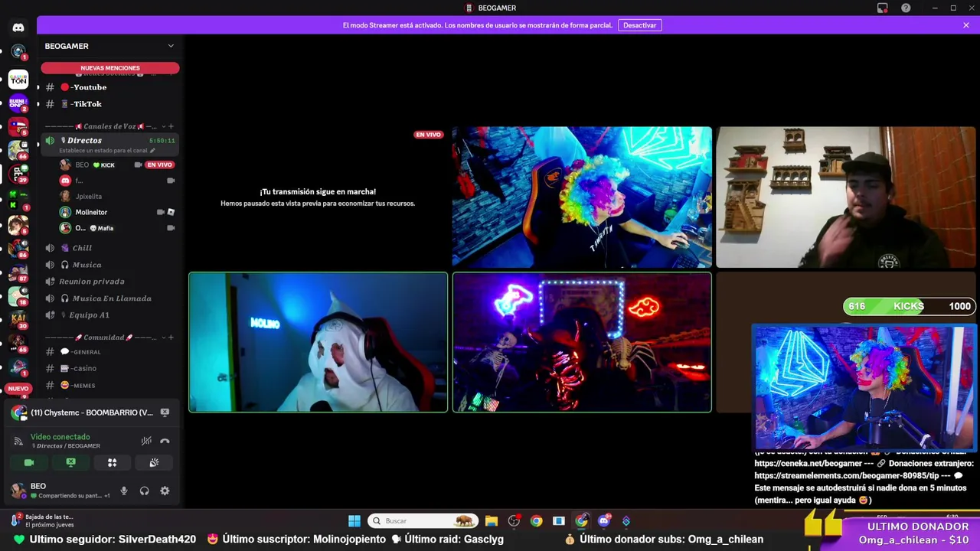Open Google Chrome from taskbar
980x551 pixels.
pyautogui.click(x=536, y=521)
